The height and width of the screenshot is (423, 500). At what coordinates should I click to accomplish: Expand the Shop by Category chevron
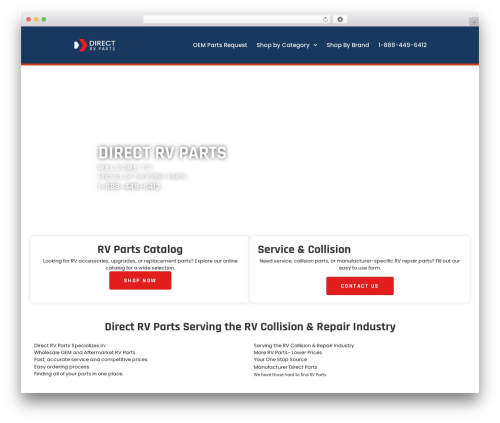pos(315,45)
